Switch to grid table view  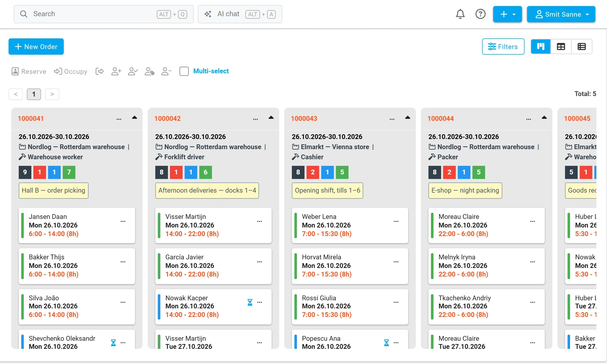click(x=561, y=47)
